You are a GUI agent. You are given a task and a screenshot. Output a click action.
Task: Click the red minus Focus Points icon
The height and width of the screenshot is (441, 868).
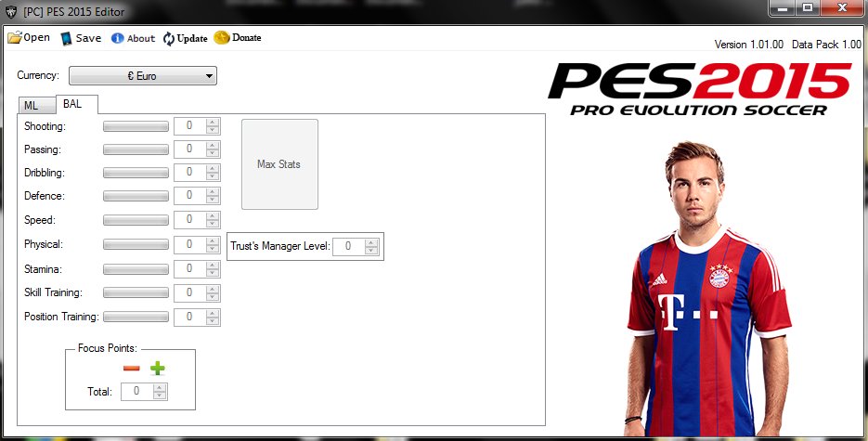coord(131,369)
